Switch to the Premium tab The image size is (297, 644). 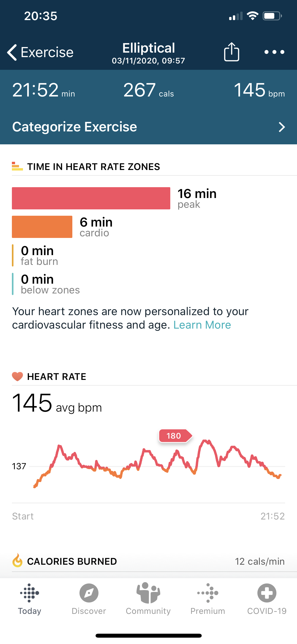coord(208,593)
